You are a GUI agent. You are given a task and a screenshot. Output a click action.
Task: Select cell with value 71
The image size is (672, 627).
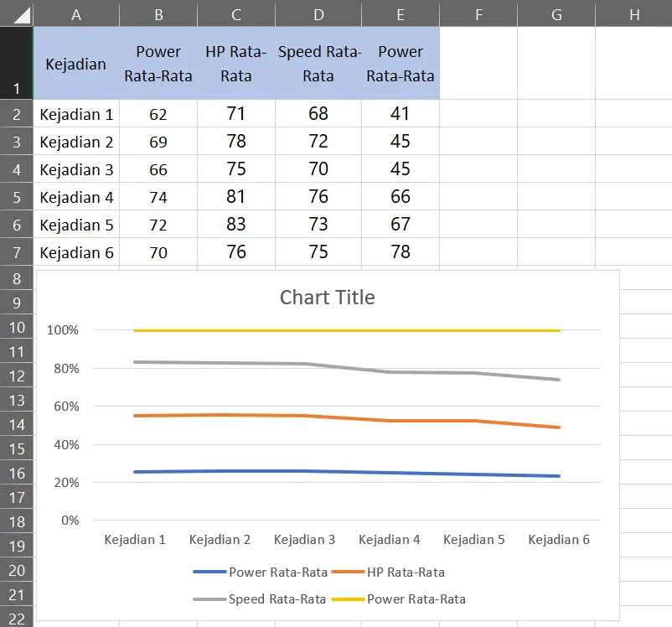point(236,114)
